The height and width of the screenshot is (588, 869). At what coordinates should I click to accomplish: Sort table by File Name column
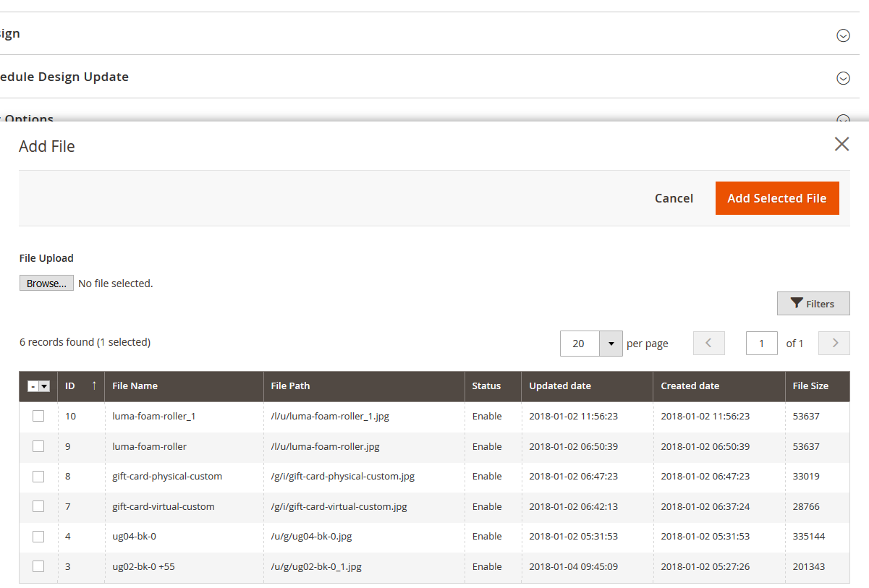(x=135, y=386)
